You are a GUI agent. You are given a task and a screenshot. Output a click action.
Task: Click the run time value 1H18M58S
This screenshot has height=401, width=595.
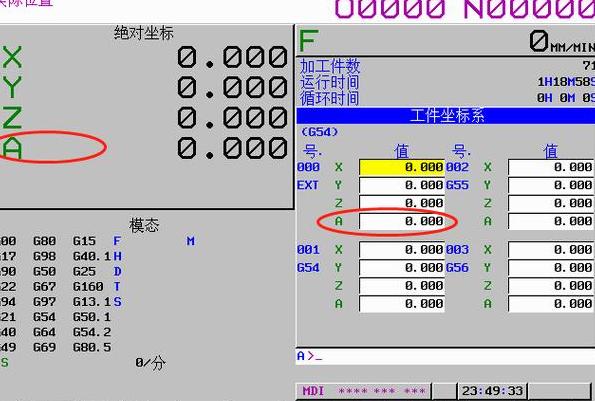click(x=566, y=82)
